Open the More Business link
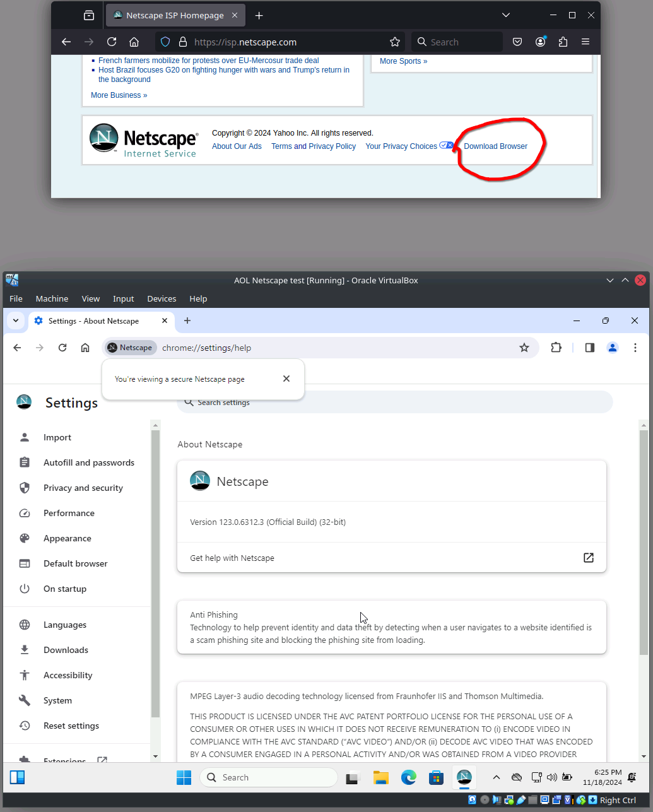This screenshot has height=812, width=653. pyautogui.click(x=119, y=95)
